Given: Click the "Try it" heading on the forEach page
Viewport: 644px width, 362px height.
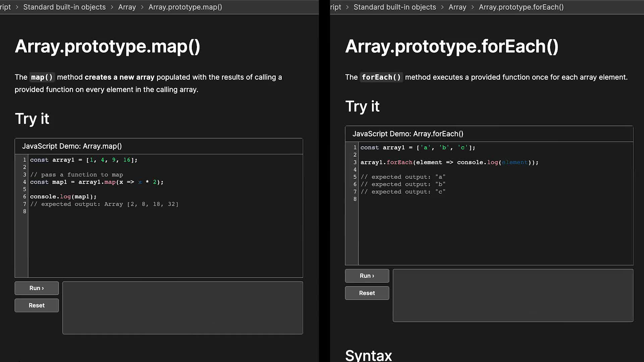Looking at the screenshot, I should coord(362,106).
